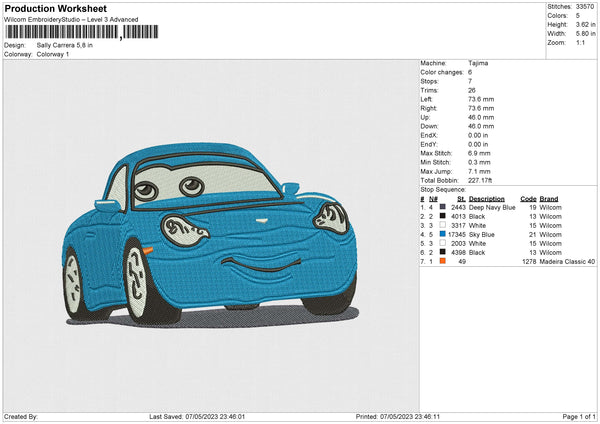This screenshot has height=424, width=600.
Task: Click the 'Deep Navy Blue' description text
Action: click(x=492, y=207)
